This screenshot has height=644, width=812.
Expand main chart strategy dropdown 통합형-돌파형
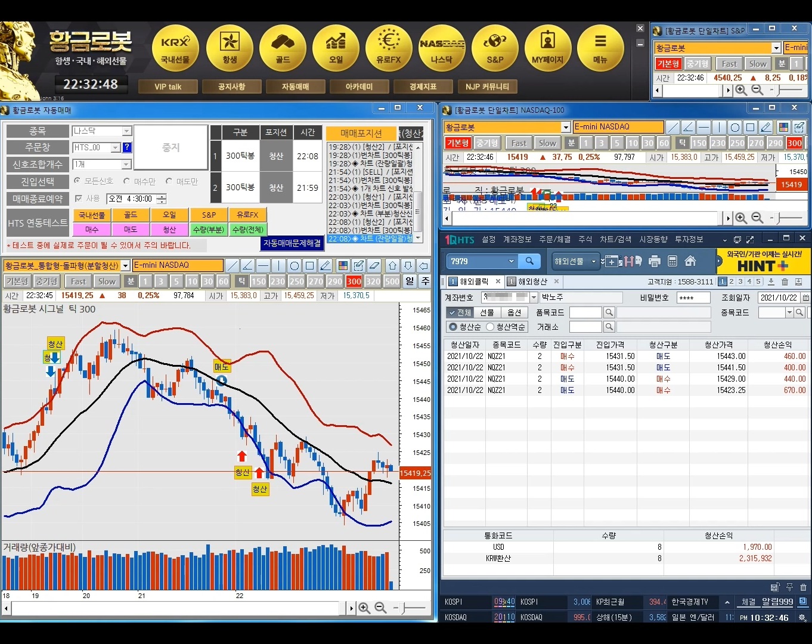[125, 266]
